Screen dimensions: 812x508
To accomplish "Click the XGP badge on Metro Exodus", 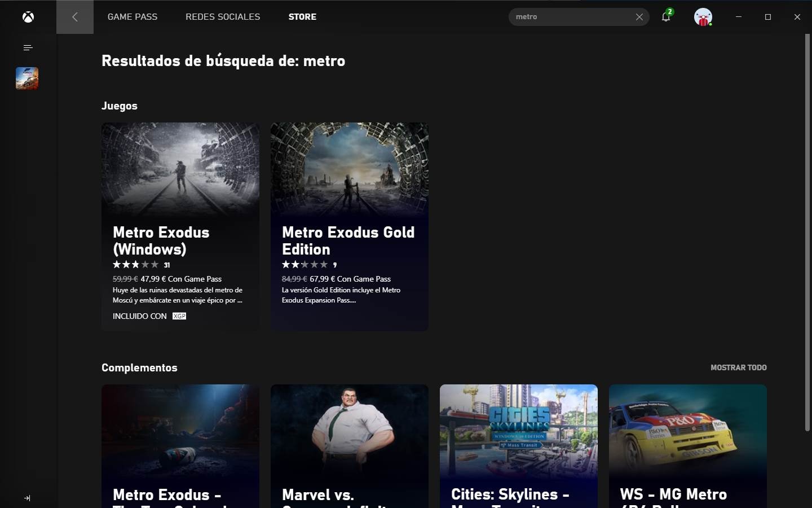I will (179, 316).
